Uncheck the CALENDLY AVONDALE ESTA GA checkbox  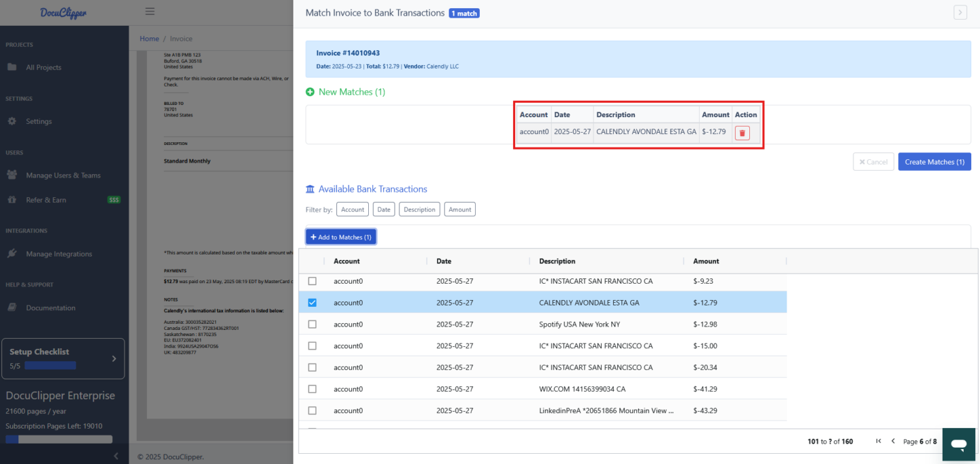click(312, 303)
